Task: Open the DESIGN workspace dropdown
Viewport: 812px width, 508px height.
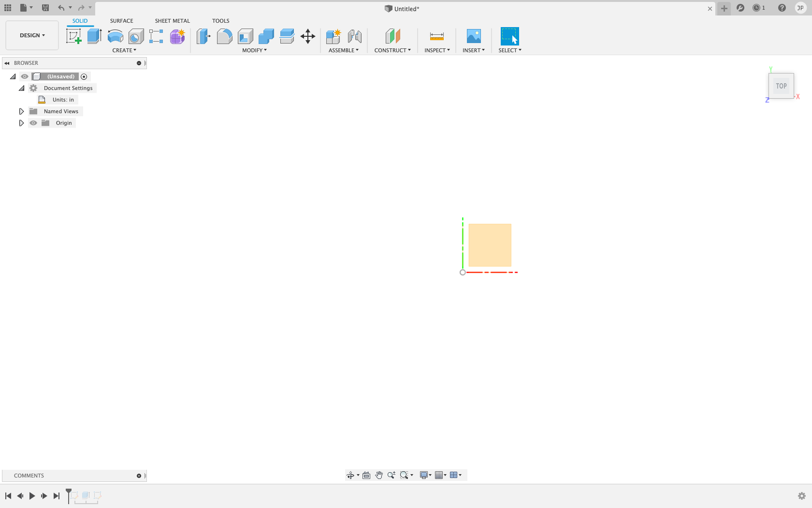Action: [x=32, y=35]
